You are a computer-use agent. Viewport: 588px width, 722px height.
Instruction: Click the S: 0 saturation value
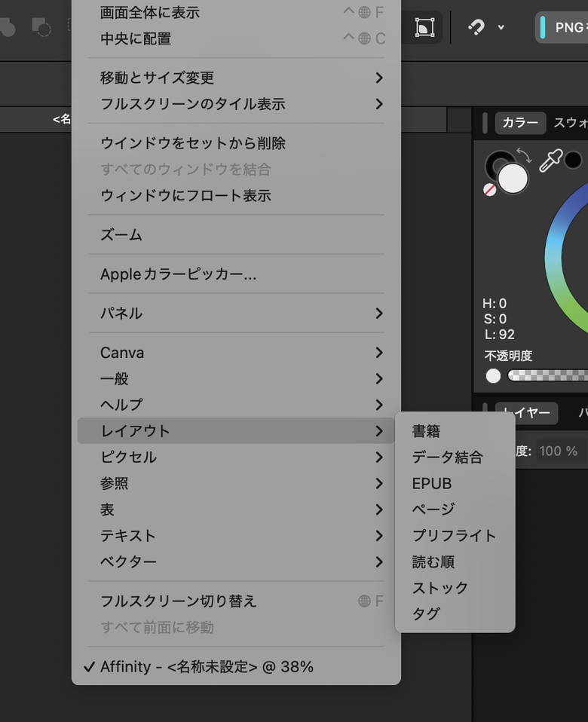coord(495,319)
